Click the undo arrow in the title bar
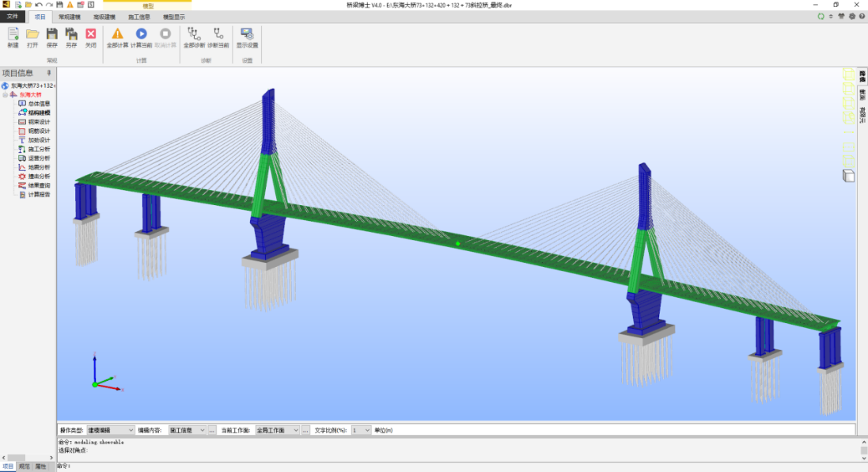The image size is (868, 472). coord(39,5)
